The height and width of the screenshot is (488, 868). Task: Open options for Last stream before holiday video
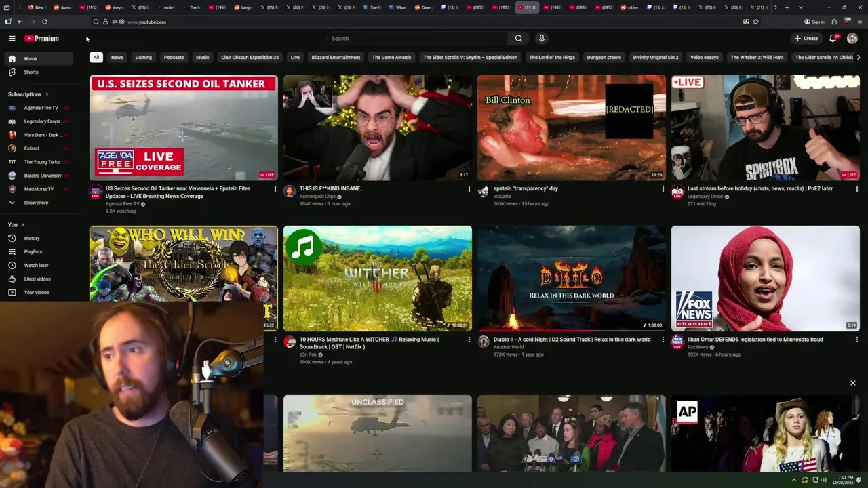[x=857, y=189]
